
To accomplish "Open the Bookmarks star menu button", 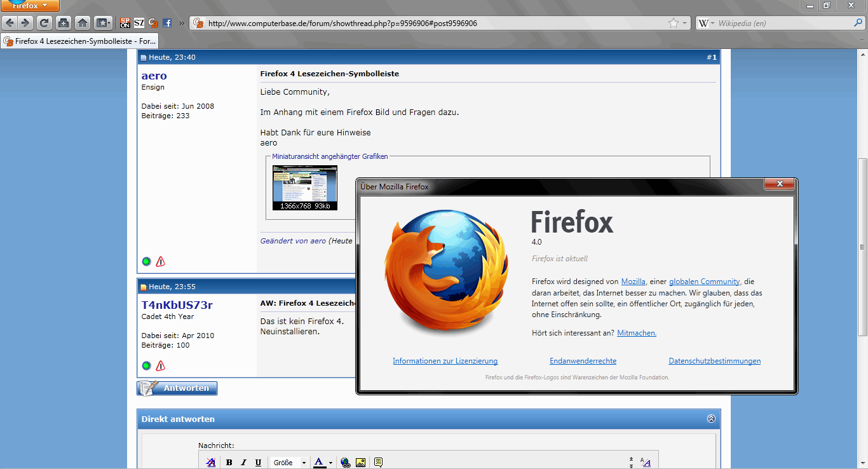I will [x=103, y=23].
